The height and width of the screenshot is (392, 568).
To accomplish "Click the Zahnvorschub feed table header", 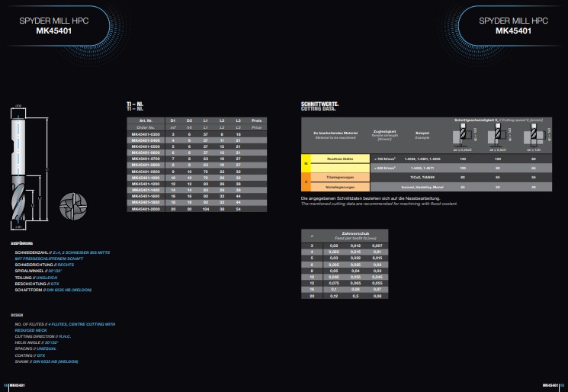I will click(x=355, y=236).
